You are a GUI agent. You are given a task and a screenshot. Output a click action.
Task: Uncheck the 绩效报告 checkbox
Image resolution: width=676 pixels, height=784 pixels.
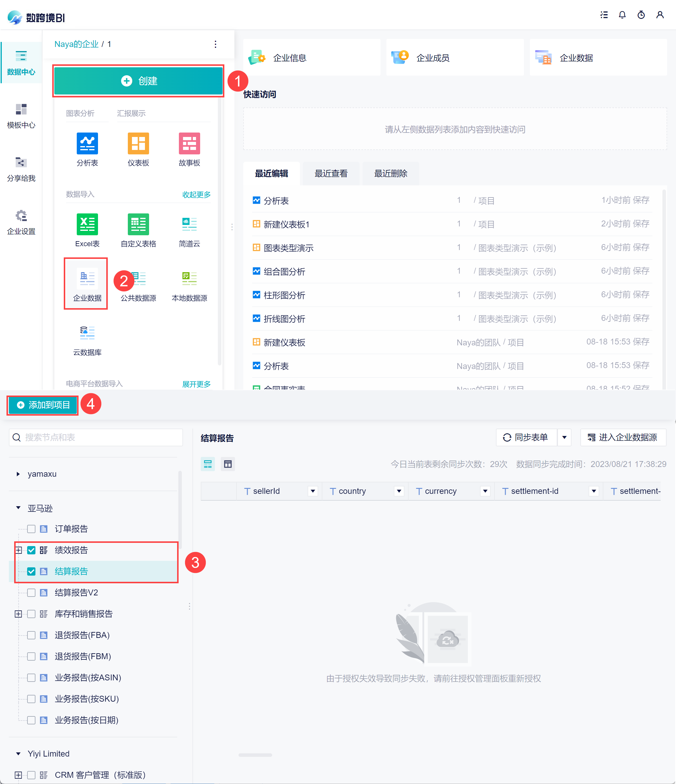click(x=31, y=550)
